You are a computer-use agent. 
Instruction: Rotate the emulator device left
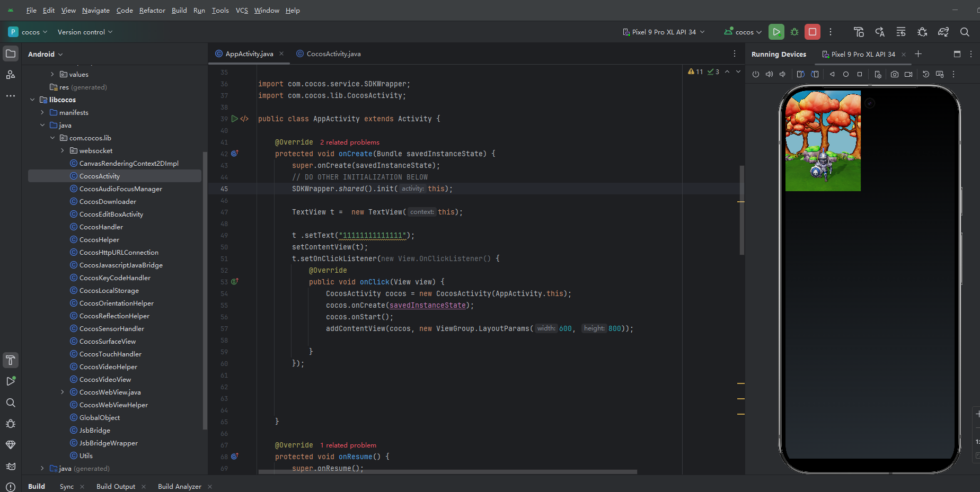point(800,74)
